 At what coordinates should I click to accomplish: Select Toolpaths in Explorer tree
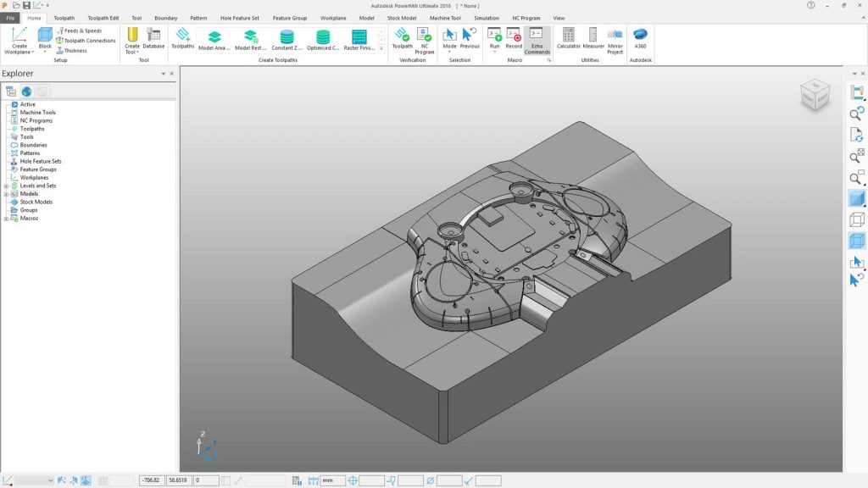[32, 129]
